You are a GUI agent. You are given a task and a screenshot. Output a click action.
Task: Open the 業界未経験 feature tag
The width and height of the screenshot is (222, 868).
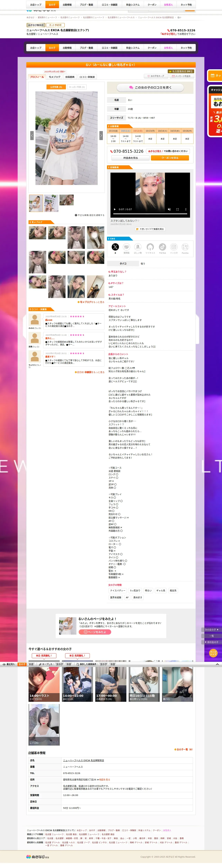[x=116, y=597]
